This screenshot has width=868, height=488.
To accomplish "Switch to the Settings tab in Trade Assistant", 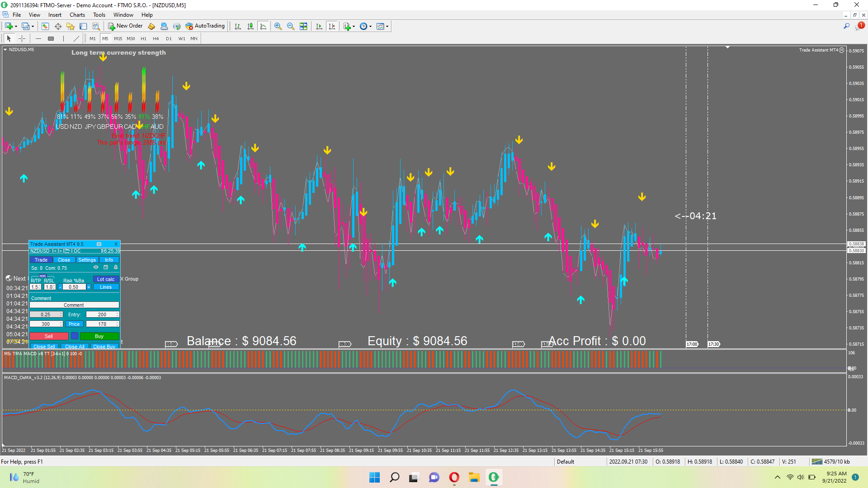I will 87,260.
